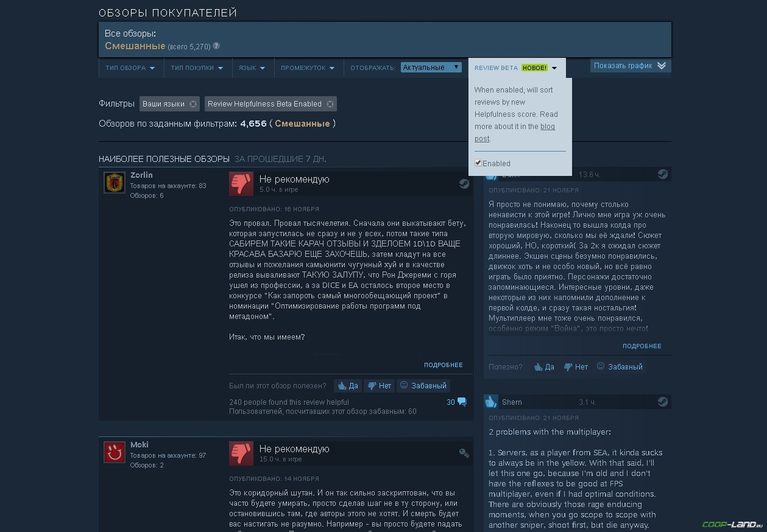
Task: Click Moki's user avatar
Action: pos(114,452)
